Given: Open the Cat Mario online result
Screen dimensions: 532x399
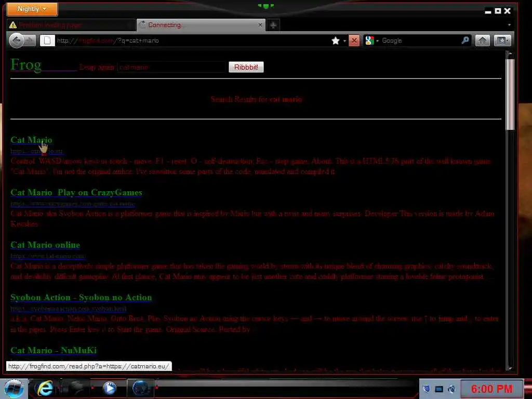Looking at the screenshot, I should pyautogui.click(x=45, y=245).
